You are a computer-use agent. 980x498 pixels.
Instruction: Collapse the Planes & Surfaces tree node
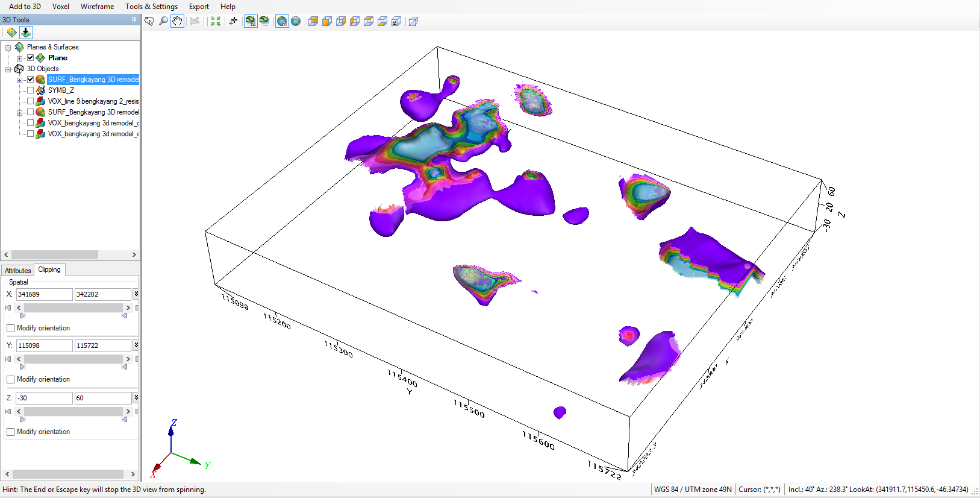pos(8,48)
